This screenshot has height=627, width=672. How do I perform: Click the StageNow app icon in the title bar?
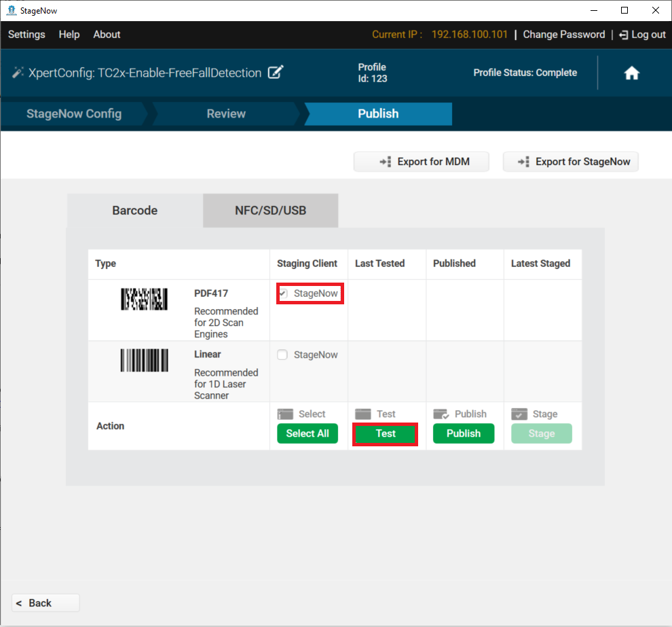(x=11, y=10)
